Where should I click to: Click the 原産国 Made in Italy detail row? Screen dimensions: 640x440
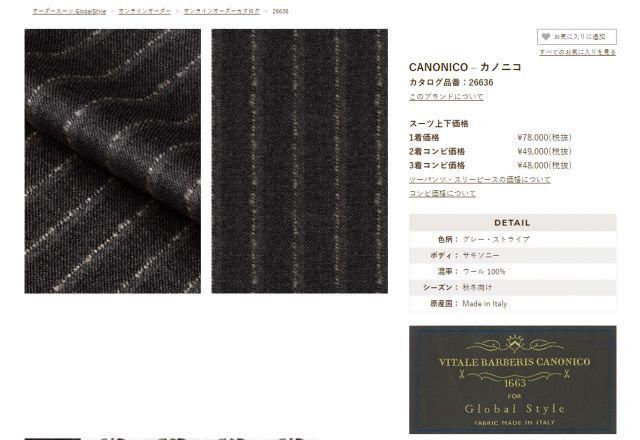pos(513,304)
